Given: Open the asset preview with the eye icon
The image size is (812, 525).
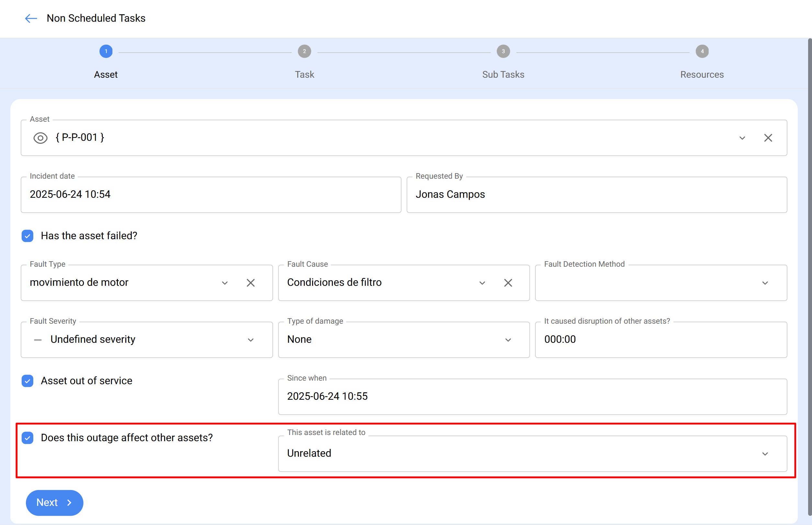Looking at the screenshot, I should click(x=40, y=138).
